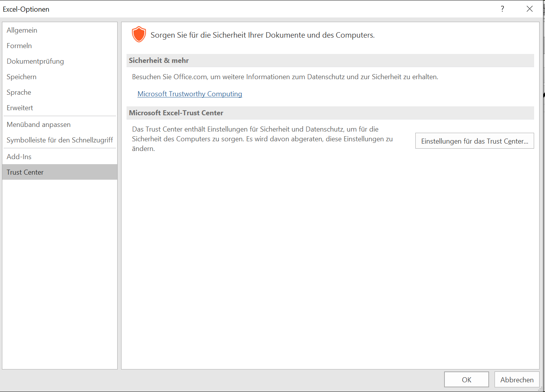This screenshot has width=545, height=392.
Task: Open Menüband anpassen category
Action: 60,125
